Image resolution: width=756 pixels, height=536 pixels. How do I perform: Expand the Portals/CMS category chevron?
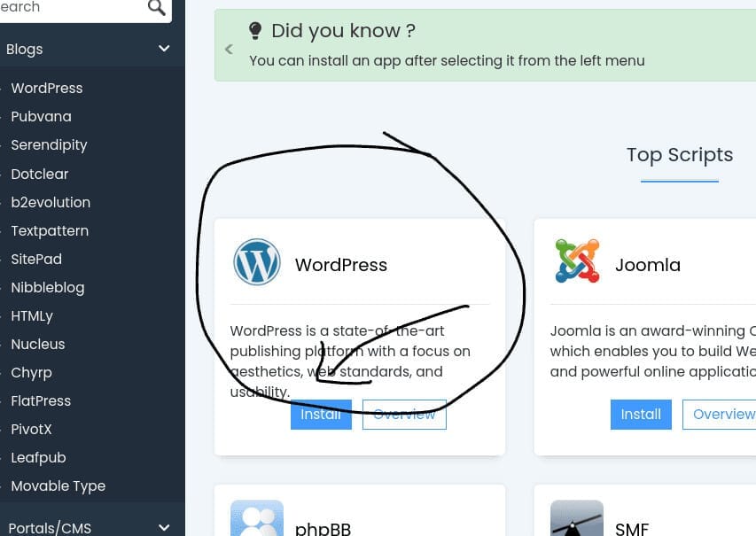point(164,528)
